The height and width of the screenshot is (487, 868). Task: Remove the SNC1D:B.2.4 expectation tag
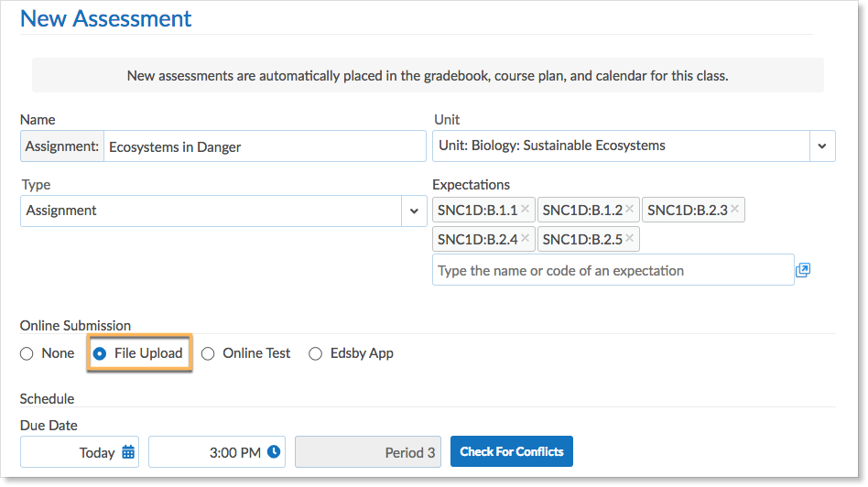point(525,239)
